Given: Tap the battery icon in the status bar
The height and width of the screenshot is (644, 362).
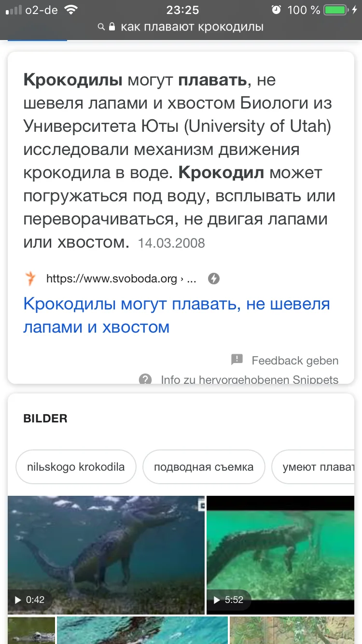Looking at the screenshot, I should pyautogui.click(x=338, y=10).
